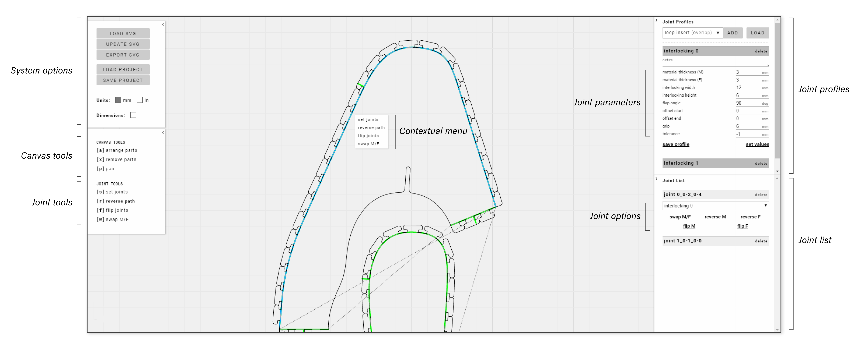Export the design as SVG
The height and width of the screenshot is (349, 868).
coord(123,55)
